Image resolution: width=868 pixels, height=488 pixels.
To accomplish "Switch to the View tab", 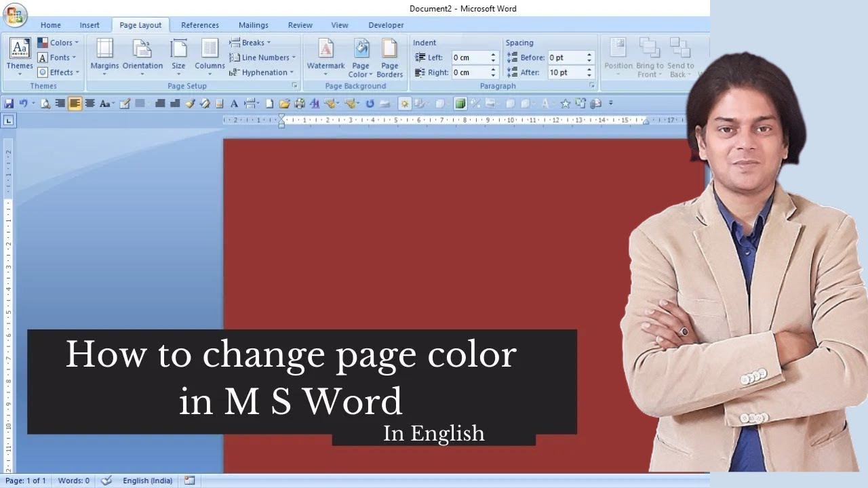I will [x=340, y=25].
